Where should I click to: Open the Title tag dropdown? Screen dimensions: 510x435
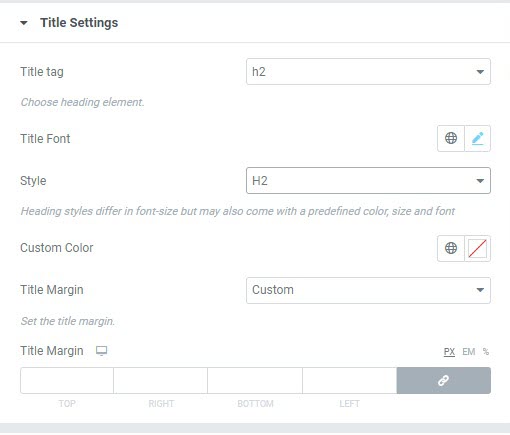(368, 72)
